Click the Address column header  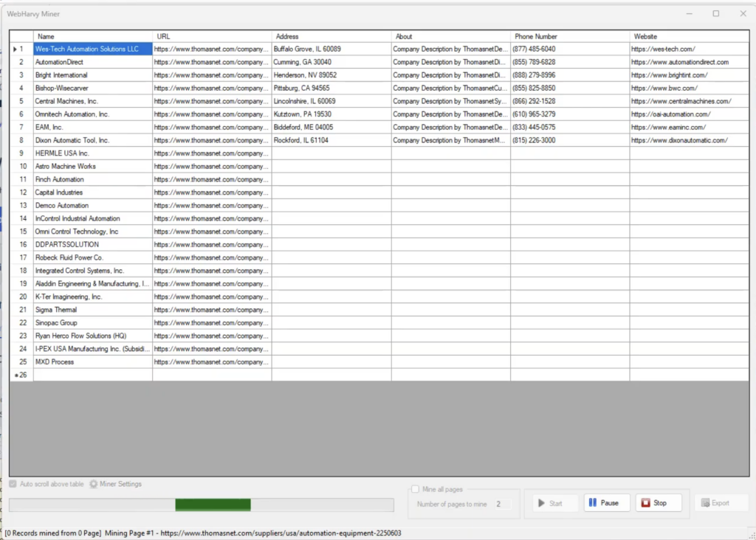coord(331,36)
